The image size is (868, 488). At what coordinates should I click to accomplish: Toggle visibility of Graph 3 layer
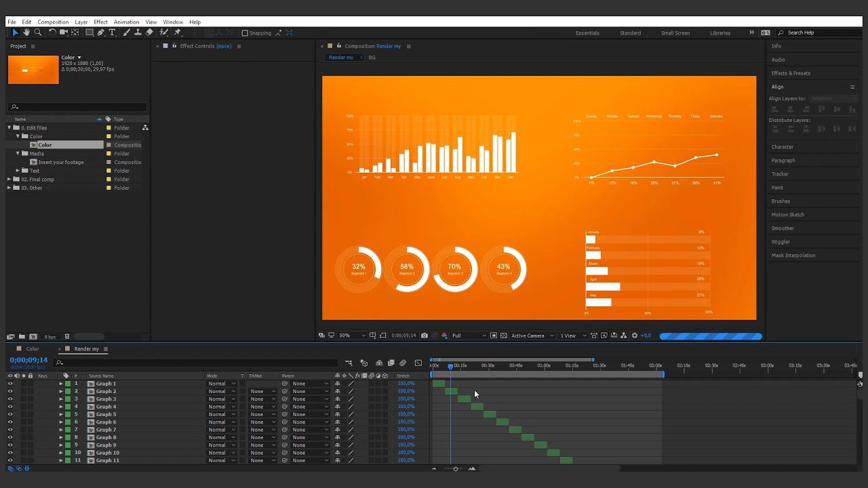point(10,399)
